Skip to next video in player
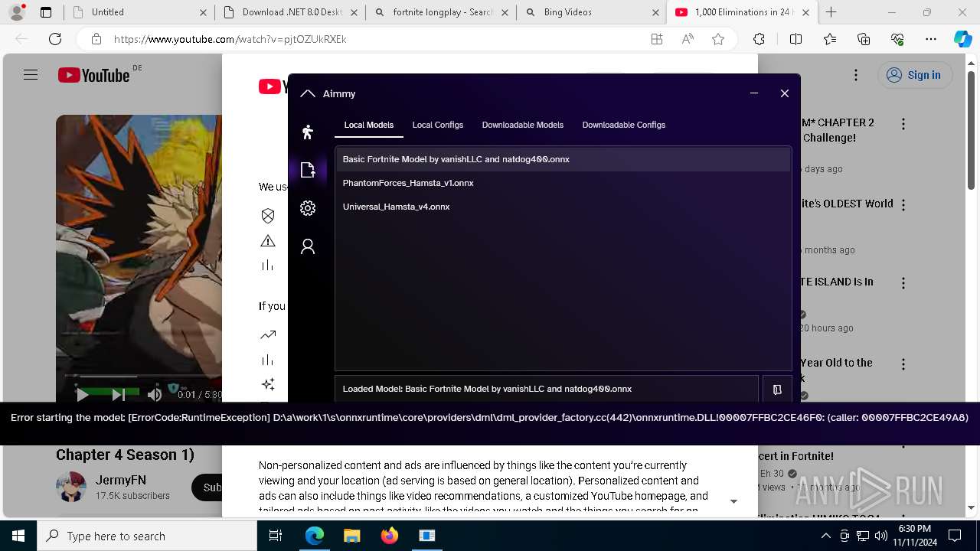The image size is (980, 551). (119, 395)
